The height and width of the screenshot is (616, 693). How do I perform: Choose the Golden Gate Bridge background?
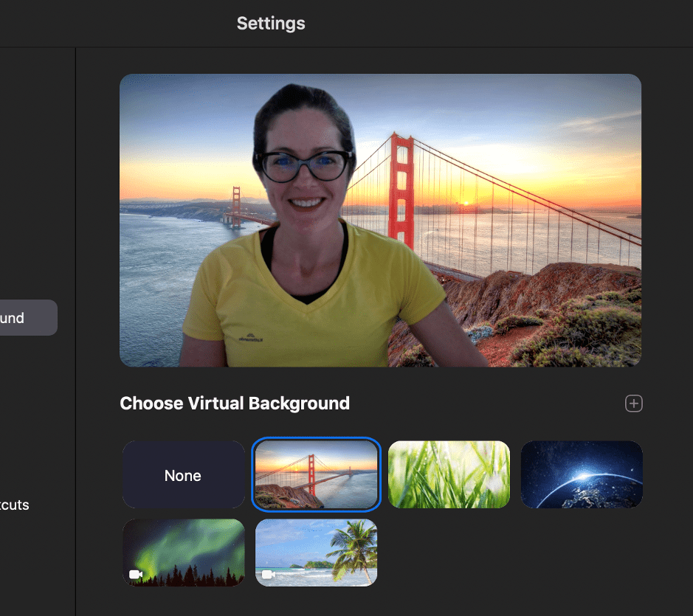pos(316,474)
